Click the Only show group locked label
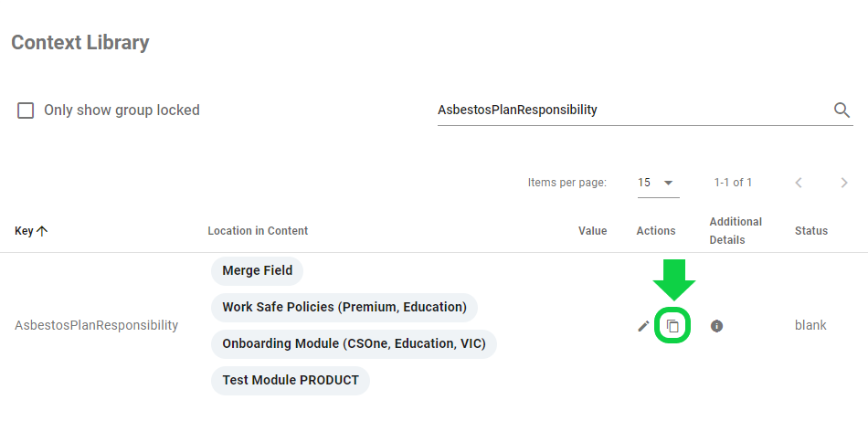 [x=122, y=111]
